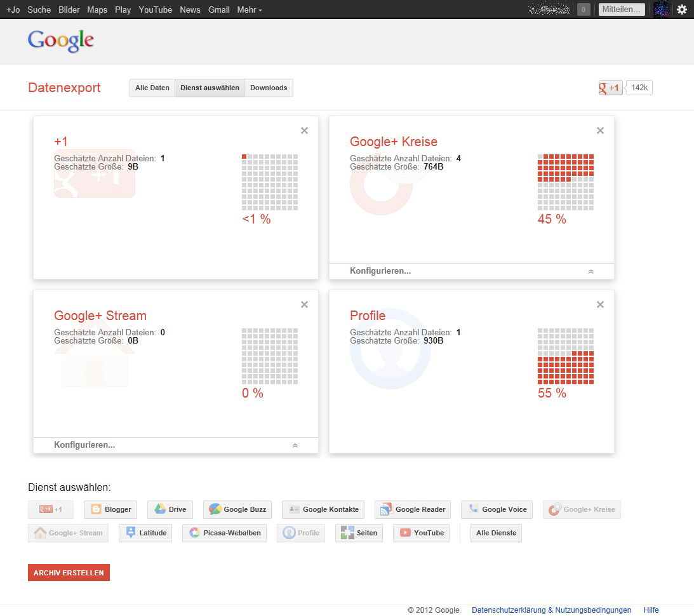Remove the Google+ Stream card

click(x=305, y=304)
